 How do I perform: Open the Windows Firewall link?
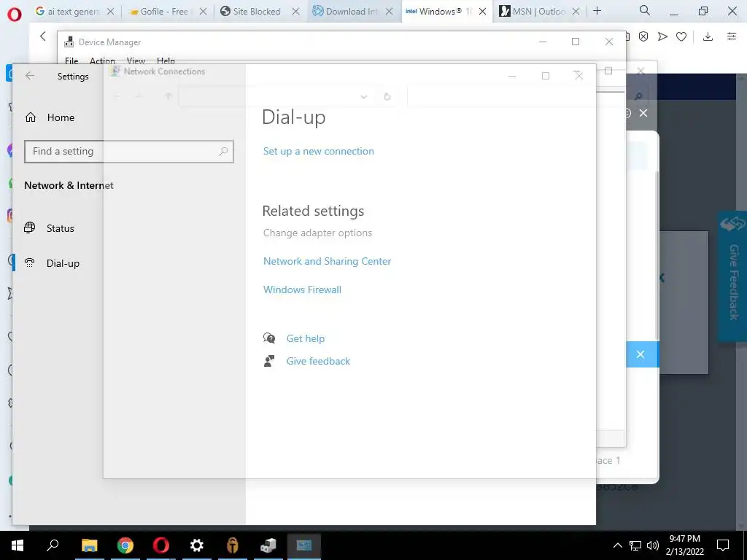pyautogui.click(x=302, y=289)
